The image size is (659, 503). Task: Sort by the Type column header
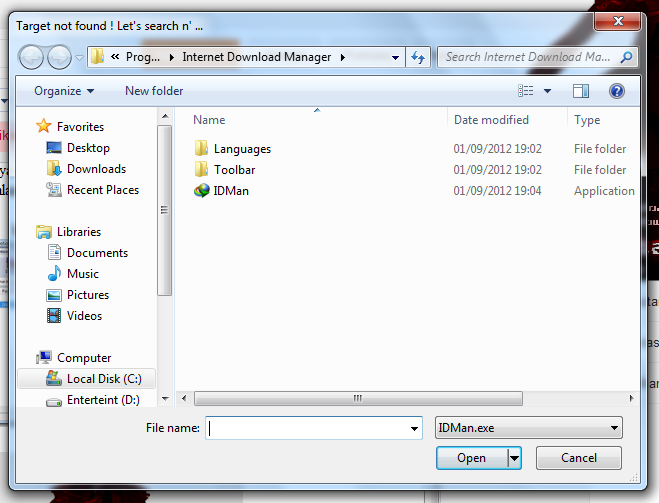[x=587, y=120]
